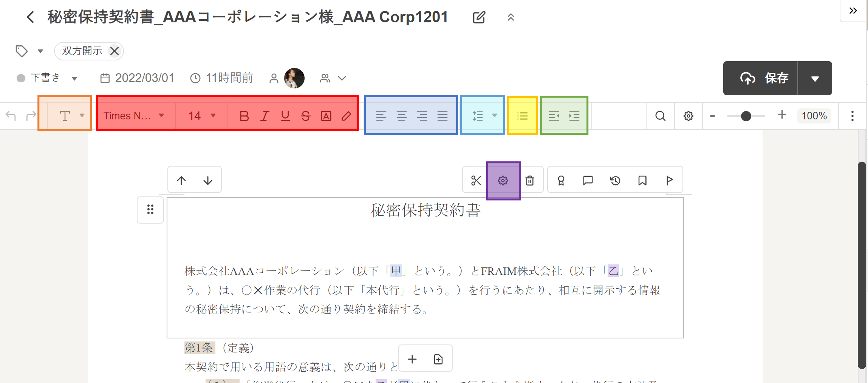Click the six-dot block drag handle
Viewport: 868px width, 383px height.
pyautogui.click(x=150, y=209)
